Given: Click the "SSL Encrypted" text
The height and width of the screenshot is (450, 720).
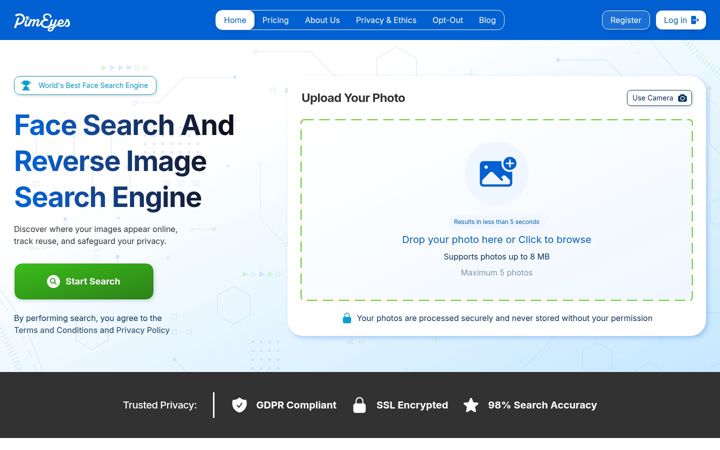Looking at the screenshot, I should pos(412,405).
